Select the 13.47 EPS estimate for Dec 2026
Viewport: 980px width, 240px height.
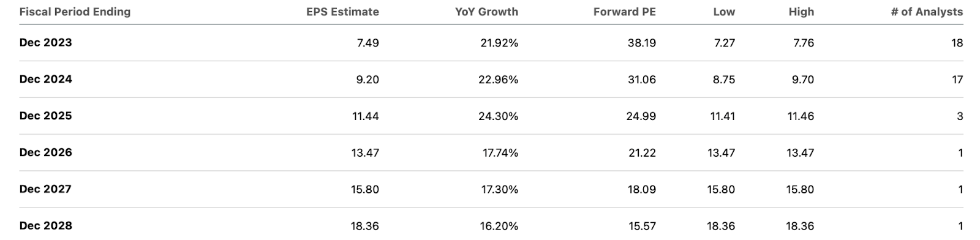tap(365, 153)
